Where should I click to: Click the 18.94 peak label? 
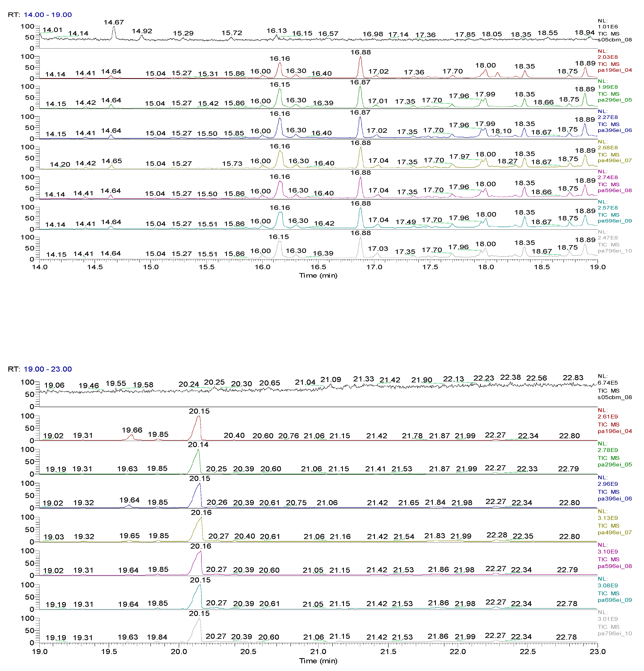[x=585, y=32]
